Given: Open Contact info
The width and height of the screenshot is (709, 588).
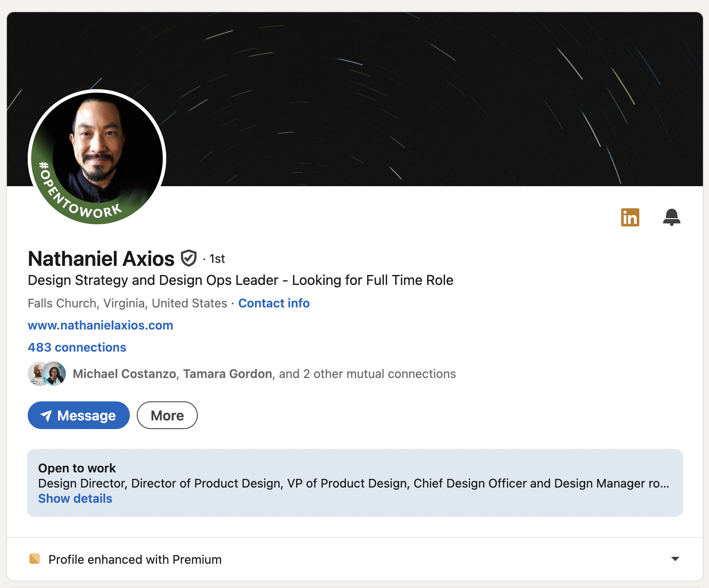Looking at the screenshot, I should pyautogui.click(x=274, y=303).
